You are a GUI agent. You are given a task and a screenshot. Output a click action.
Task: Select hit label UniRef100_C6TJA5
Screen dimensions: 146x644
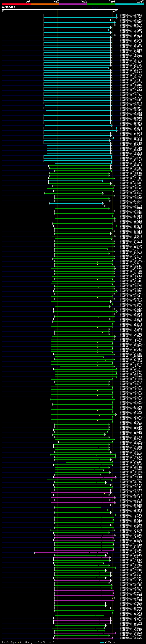pyautogui.click(x=131, y=42)
